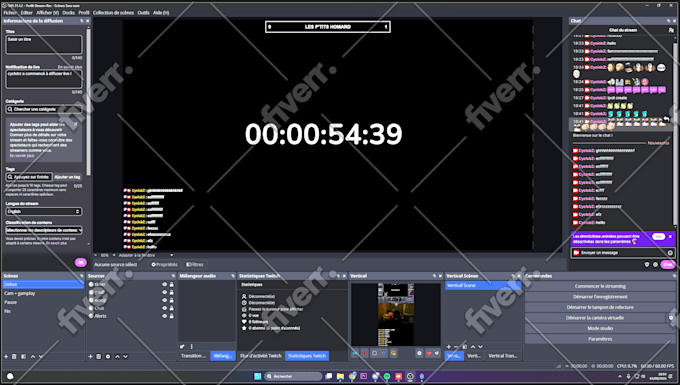The width and height of the screenshot is (680, 385).
Task: Enable Mode studio
Action: click(x=600, y=329)
